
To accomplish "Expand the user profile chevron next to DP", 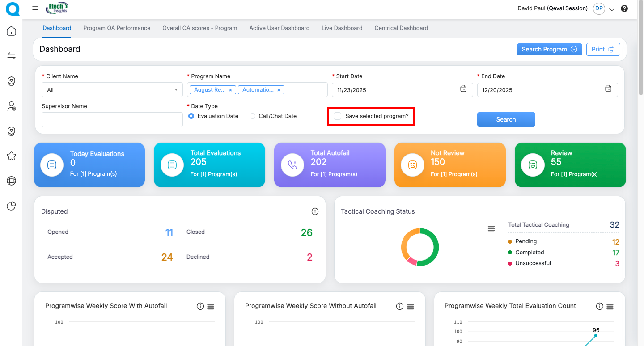I will 612,9.
